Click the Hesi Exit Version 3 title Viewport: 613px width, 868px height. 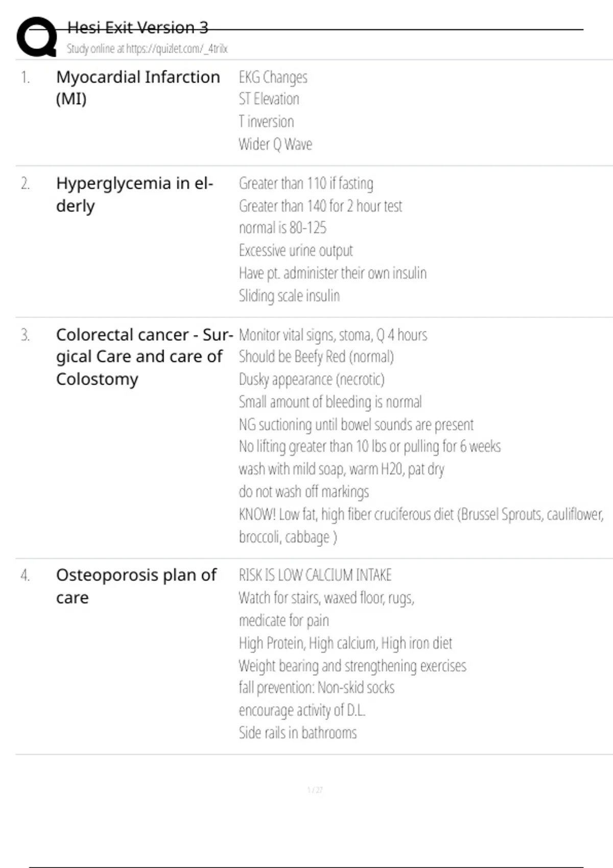(x=137, y=28)
